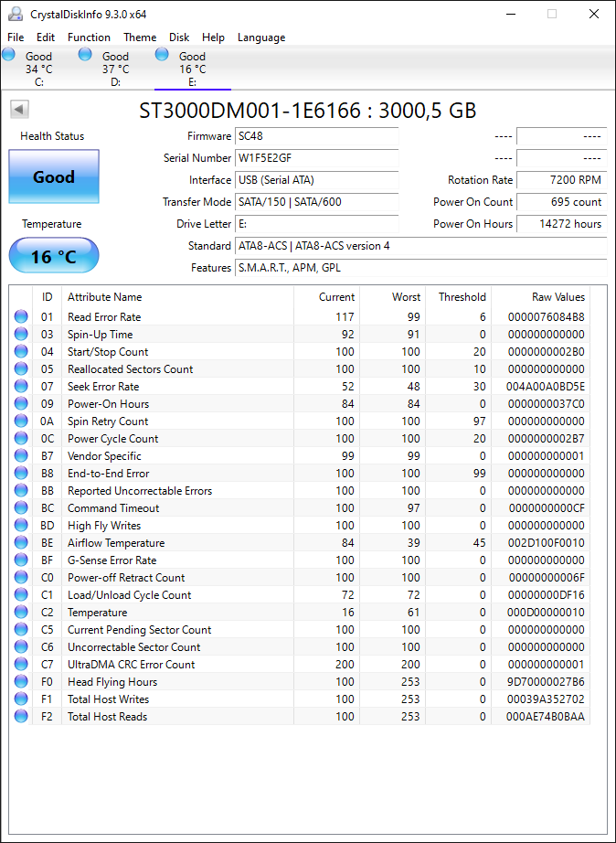
Task: Click the Transfer Mode field SATA/150 | SATA/600
Action: point(316,202)
